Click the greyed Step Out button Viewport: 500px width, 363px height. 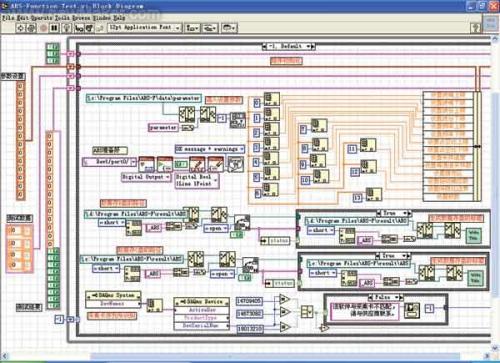coord(99,28)
